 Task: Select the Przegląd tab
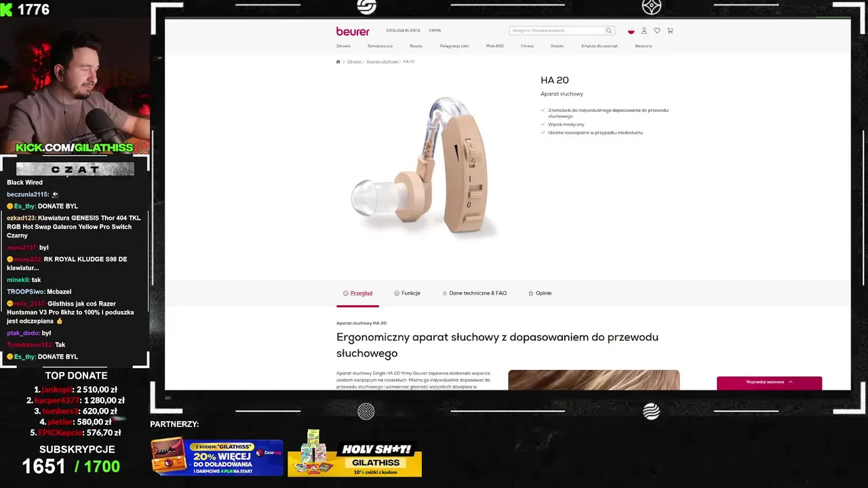[x=357, y=293]
